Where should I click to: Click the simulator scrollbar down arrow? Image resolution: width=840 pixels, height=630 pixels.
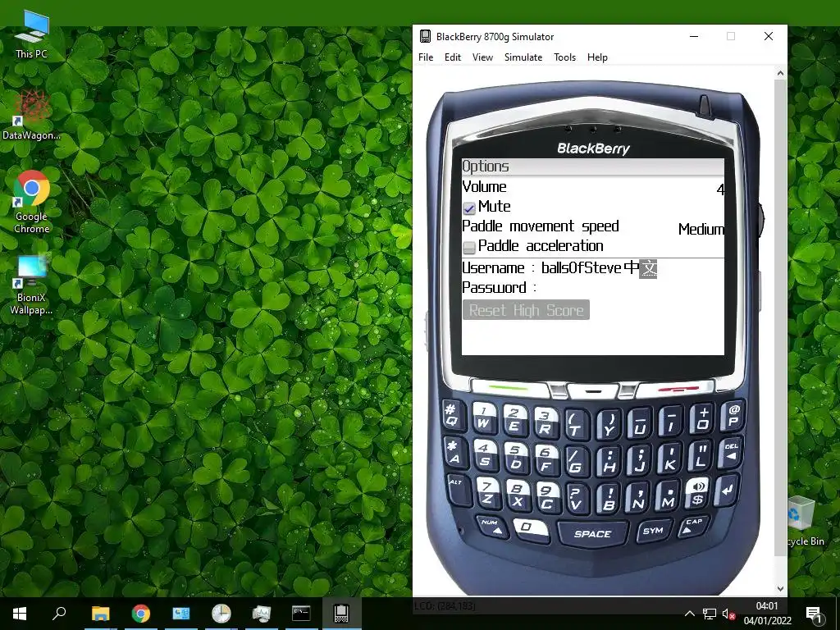click(780, 589)
